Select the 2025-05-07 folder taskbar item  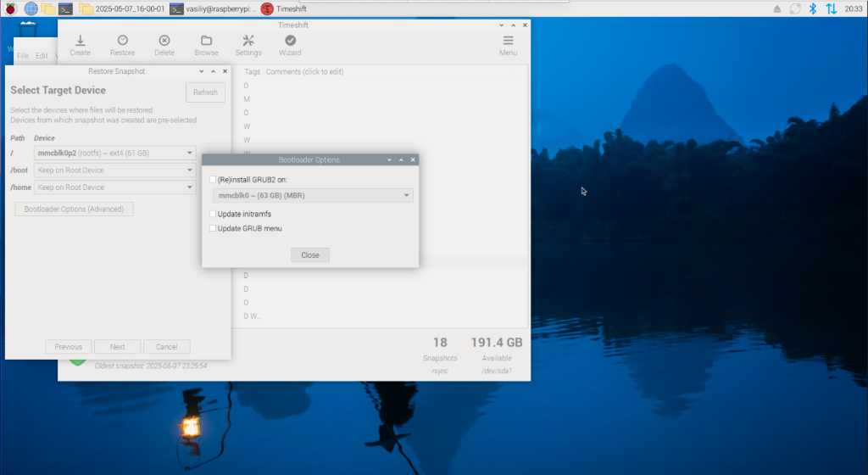pyautogui.click(x=122, y=8)
